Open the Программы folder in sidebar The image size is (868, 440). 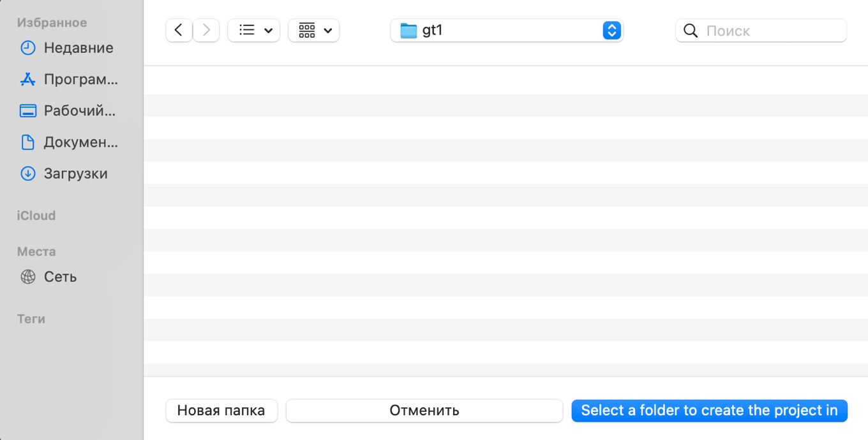coord(80,80)
